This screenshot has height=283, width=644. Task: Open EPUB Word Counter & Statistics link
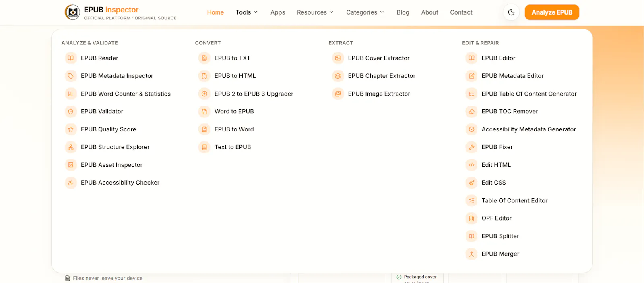[126, 94]
